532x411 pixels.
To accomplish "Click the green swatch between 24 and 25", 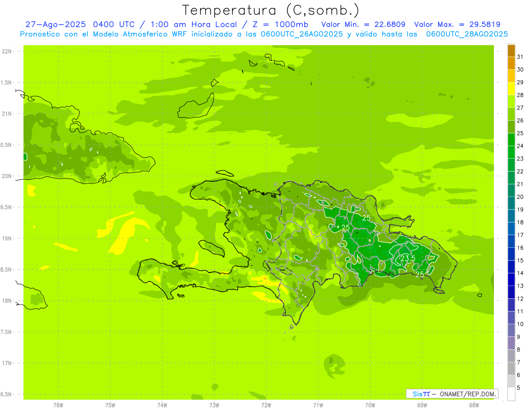I will (x=511, y=140).
